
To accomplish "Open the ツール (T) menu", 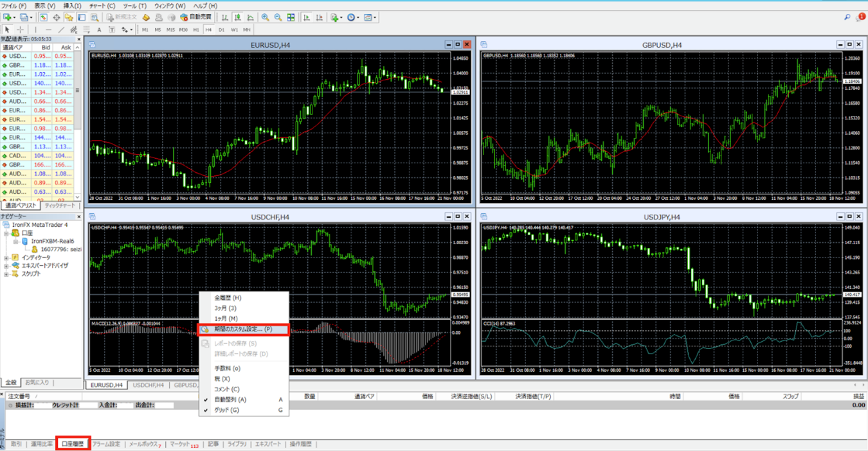I will (134, 5).
